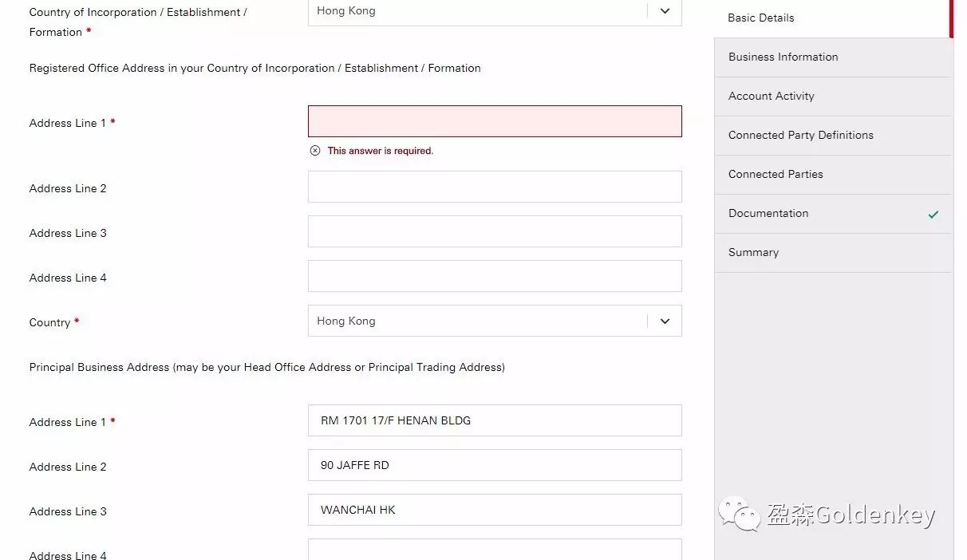Screen dimensions: 967x560
Task: Click the green checkmark next to Documentation
Action: [933, 214]
